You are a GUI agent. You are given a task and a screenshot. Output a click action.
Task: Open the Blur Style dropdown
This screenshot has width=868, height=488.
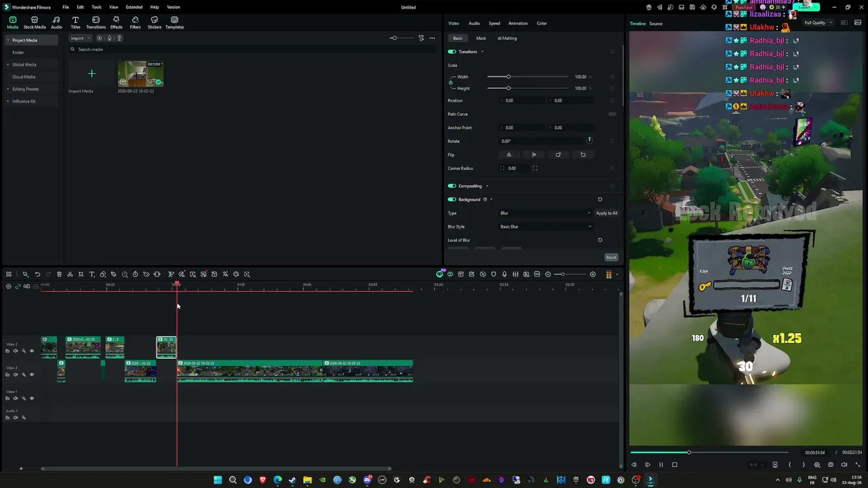point(545,226)
